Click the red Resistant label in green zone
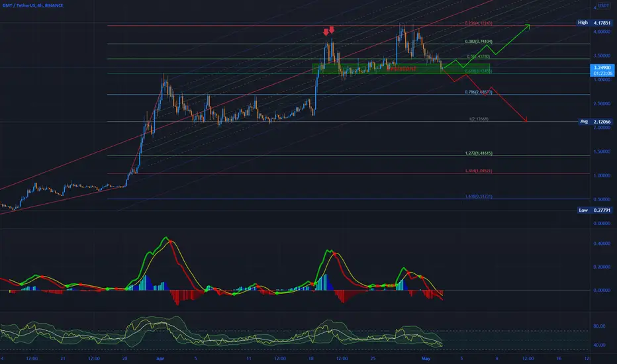The height and width of the screenshot is (364, 617). [401, 69]
